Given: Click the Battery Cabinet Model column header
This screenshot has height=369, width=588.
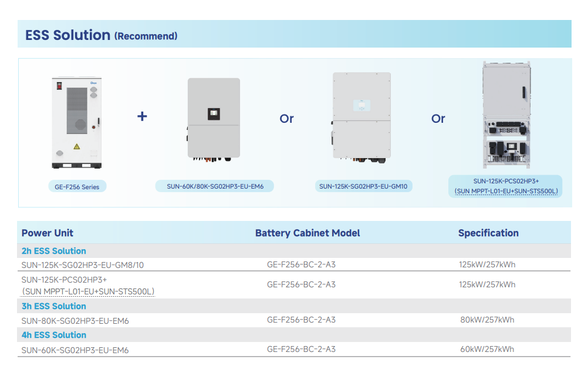Looking at the screenshot, I should 307,233.
